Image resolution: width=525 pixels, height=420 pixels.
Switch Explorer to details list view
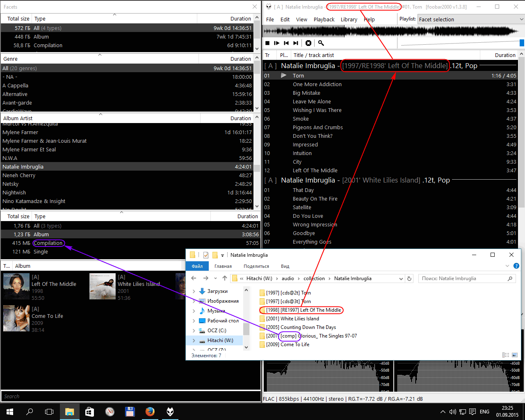[x=506, y=355]
